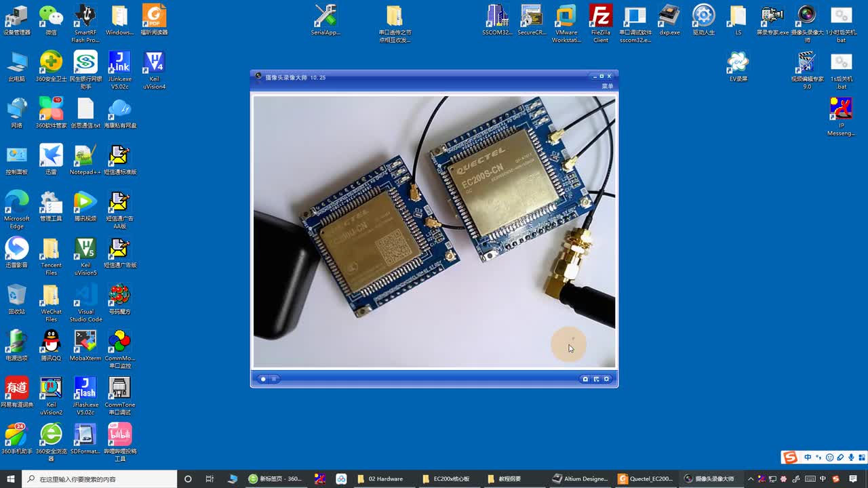Click the camera preview image
868x488 pixels.
click(434, 232)
